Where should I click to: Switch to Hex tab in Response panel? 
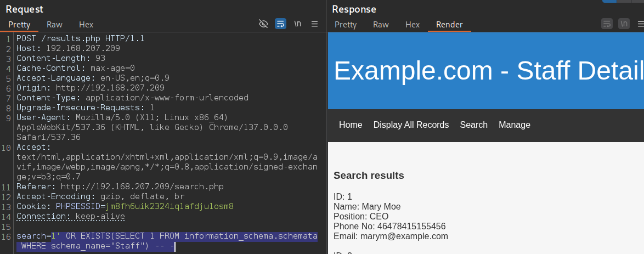click(x=413, y=25)
